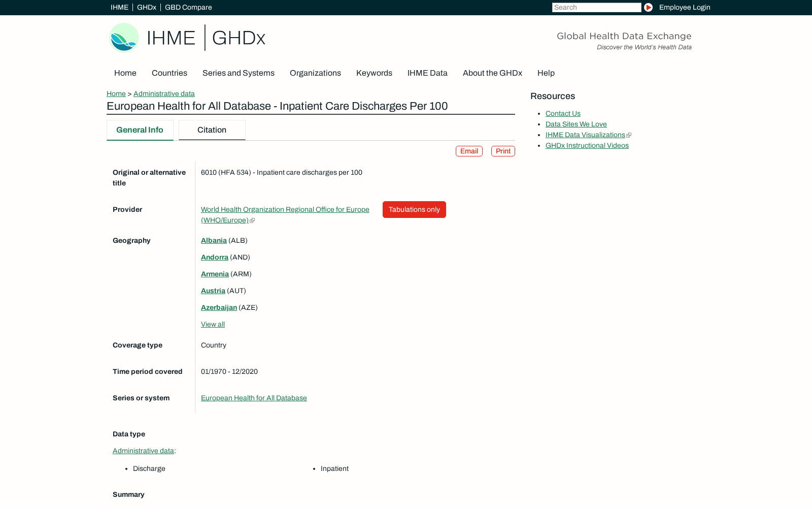Open the Contact Us resource link
The image size is (812, 508).
coord(563,113)
